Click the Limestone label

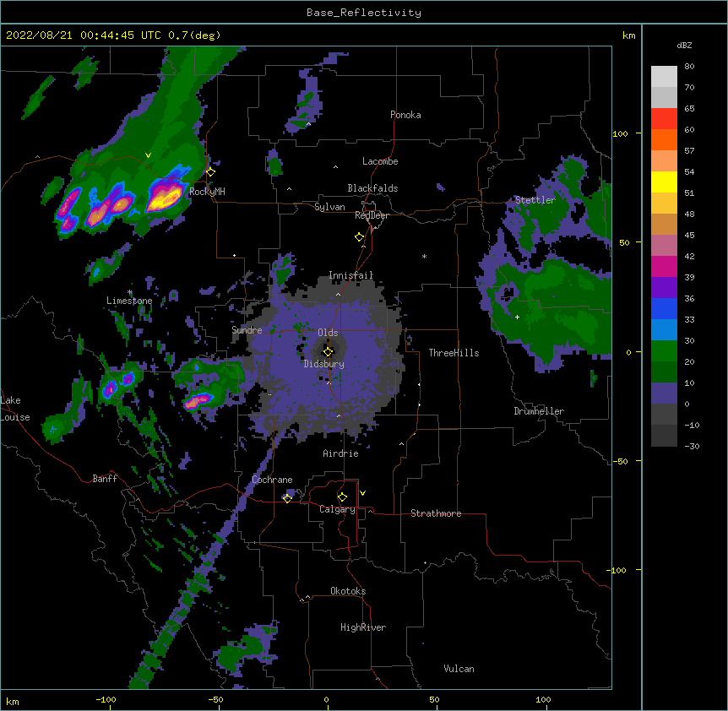tap(129, 301)
